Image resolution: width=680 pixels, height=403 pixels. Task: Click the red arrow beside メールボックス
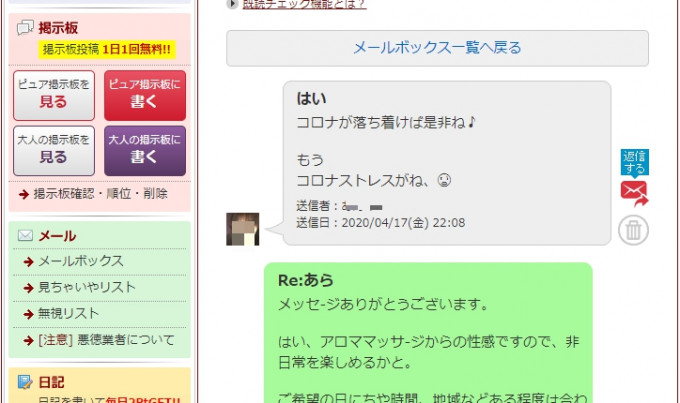click(x=29, y=262)
